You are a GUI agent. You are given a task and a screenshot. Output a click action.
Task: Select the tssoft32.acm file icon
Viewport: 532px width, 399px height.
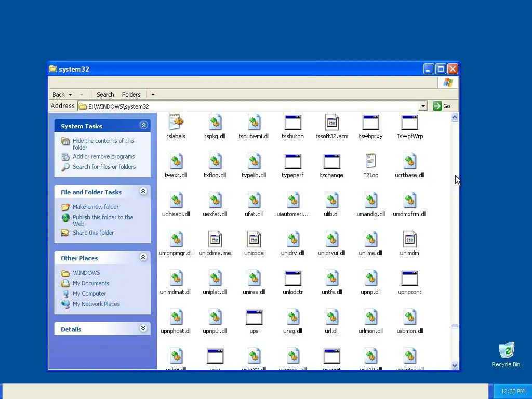332,122
